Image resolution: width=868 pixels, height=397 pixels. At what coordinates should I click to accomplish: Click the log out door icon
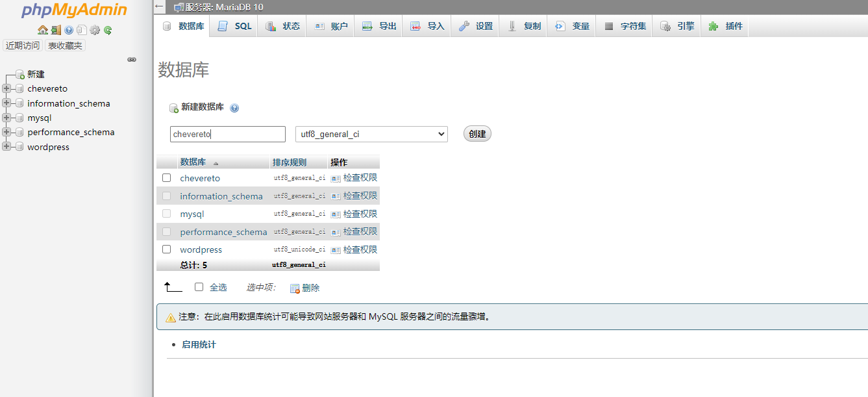click(x=56, y=30)
